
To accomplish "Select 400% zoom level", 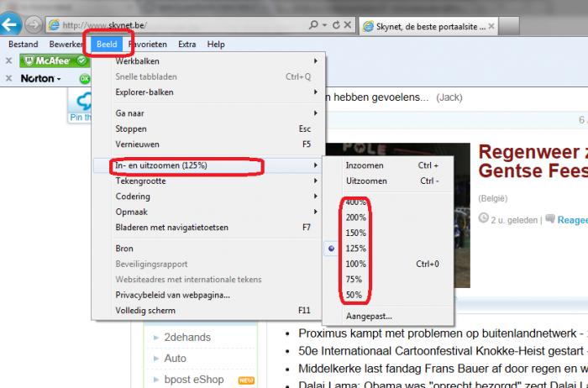I will click(x=388, y=202).
